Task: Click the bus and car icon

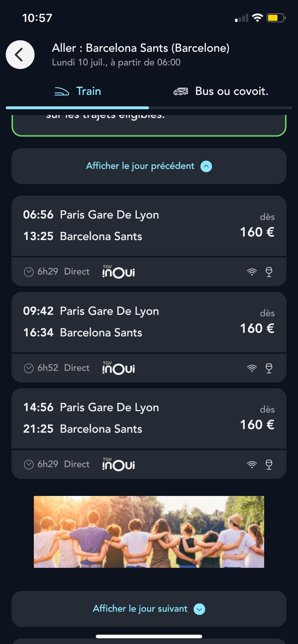Action: click(181, 92)
